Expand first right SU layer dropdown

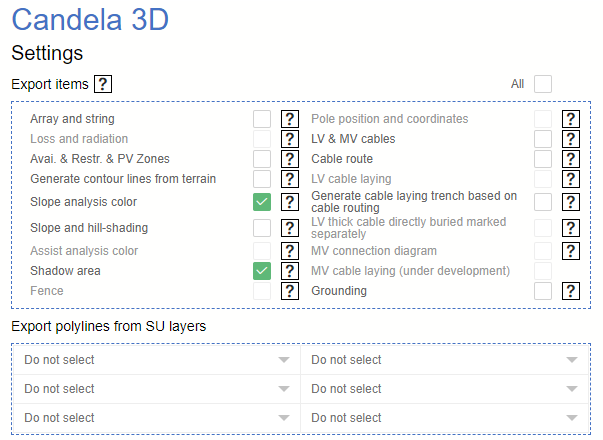[x=445, y=360]
